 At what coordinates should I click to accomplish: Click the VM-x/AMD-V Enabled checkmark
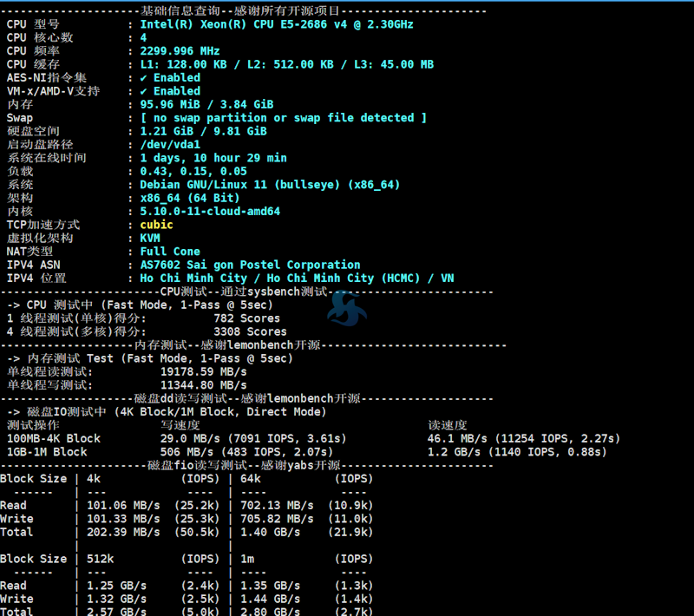pyautogui.click(x=144, y=91)
